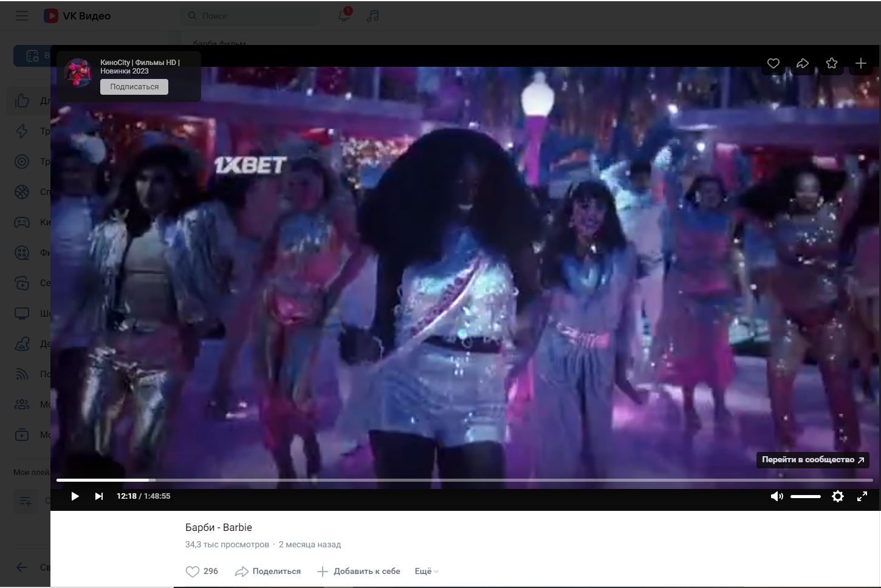This screenshot has width=881, height=588.
Task: Skip to the next video
Action: coord(99,496)
